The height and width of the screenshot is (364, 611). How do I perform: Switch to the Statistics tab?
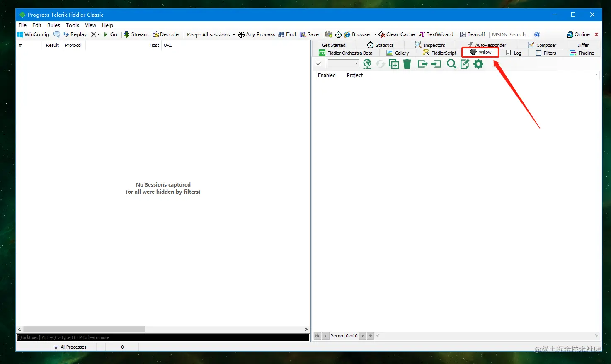click(380, 45)
